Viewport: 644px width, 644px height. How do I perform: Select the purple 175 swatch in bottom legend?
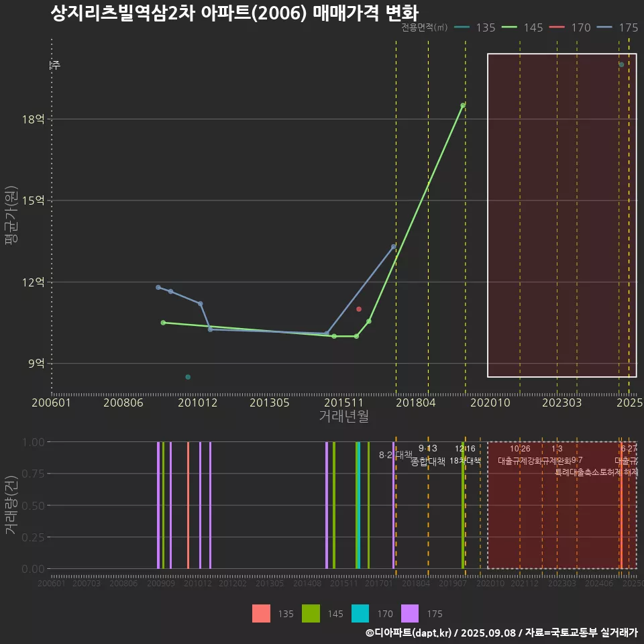(x=411, y=613)
